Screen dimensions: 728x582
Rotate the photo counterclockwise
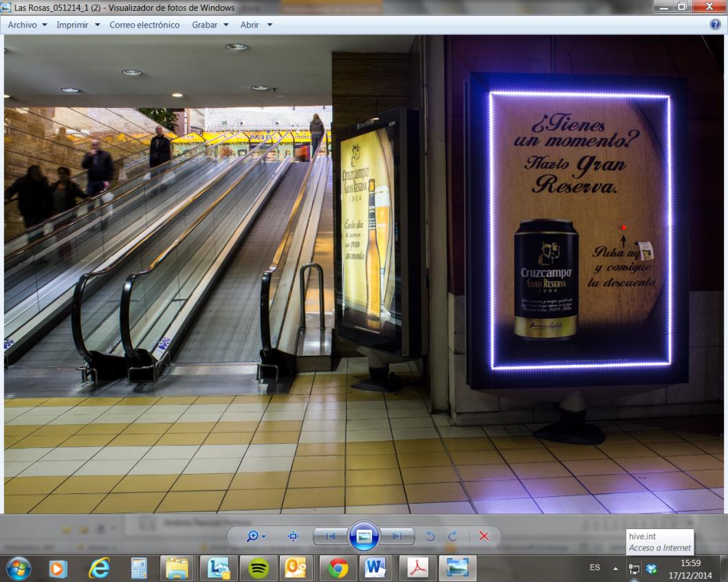point(430,537)
